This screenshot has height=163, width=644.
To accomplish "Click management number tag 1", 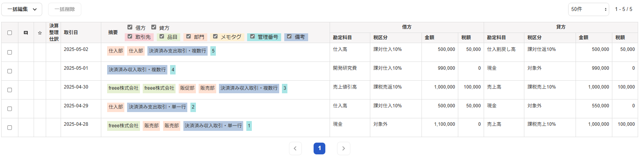I will click(249, 126).
